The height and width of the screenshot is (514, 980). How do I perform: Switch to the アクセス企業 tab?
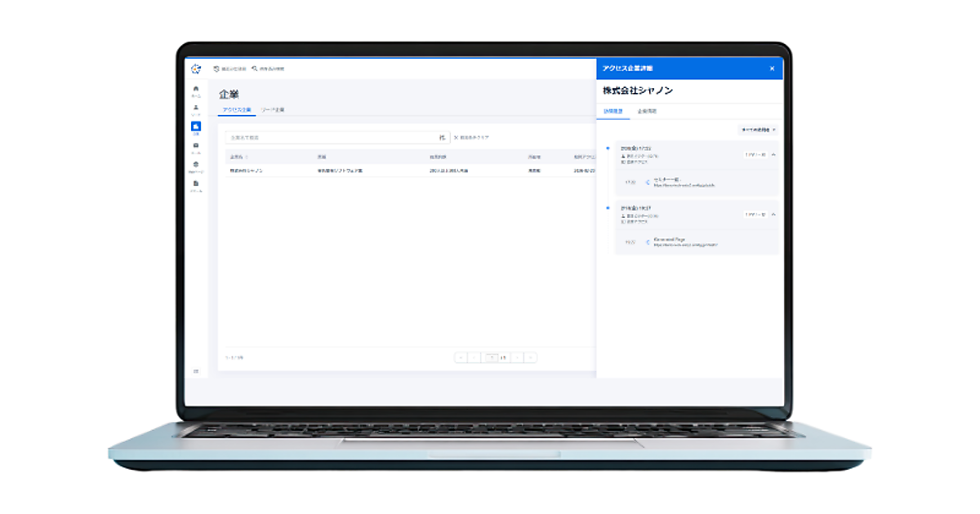[237, 109]
